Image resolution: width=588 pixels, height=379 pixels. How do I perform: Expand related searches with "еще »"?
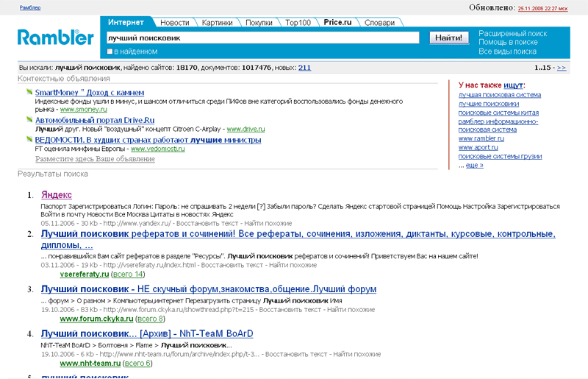pos(474,166)
